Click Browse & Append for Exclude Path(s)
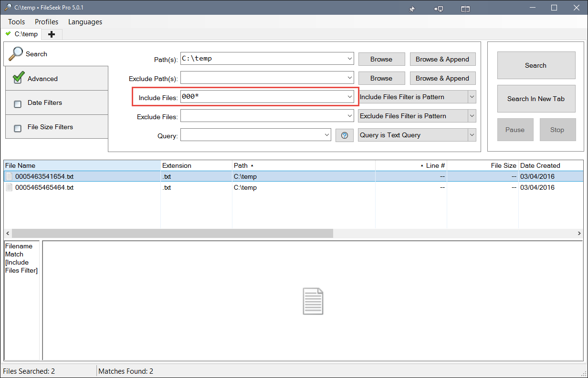 [x=442, y=78]
